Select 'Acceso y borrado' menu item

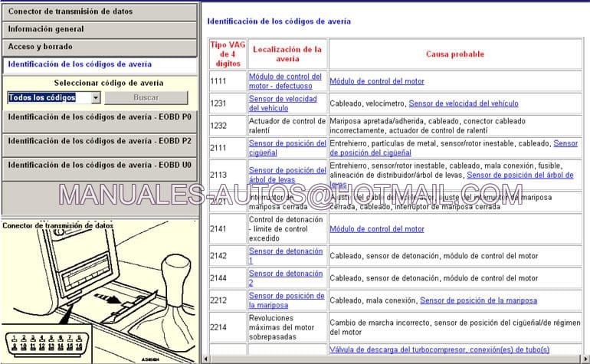coord(100,47)
